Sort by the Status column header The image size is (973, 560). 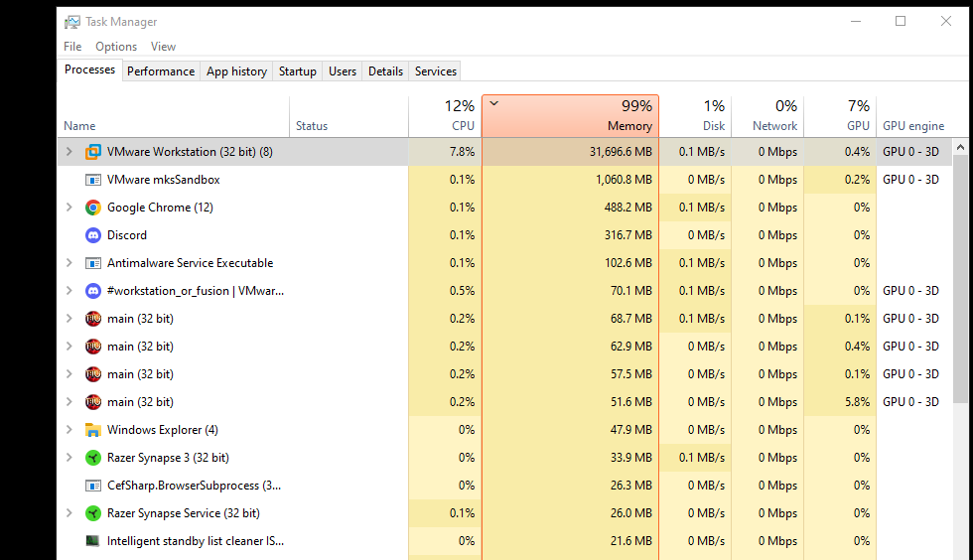(x=348, y=116)
